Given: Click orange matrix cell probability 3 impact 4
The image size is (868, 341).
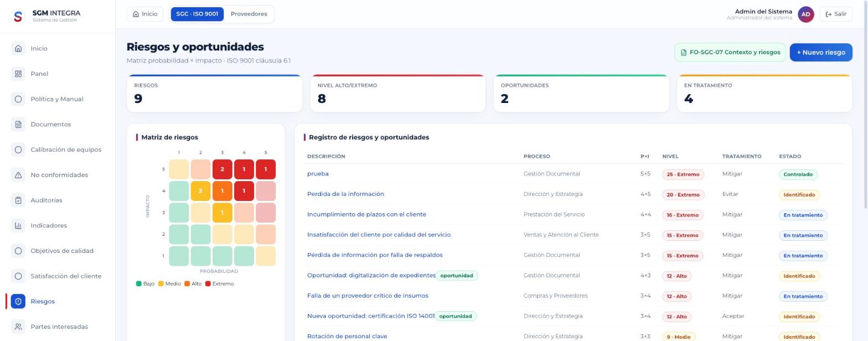Looking at the screenshot, I should pyautogui.click(x=222, y=191).
